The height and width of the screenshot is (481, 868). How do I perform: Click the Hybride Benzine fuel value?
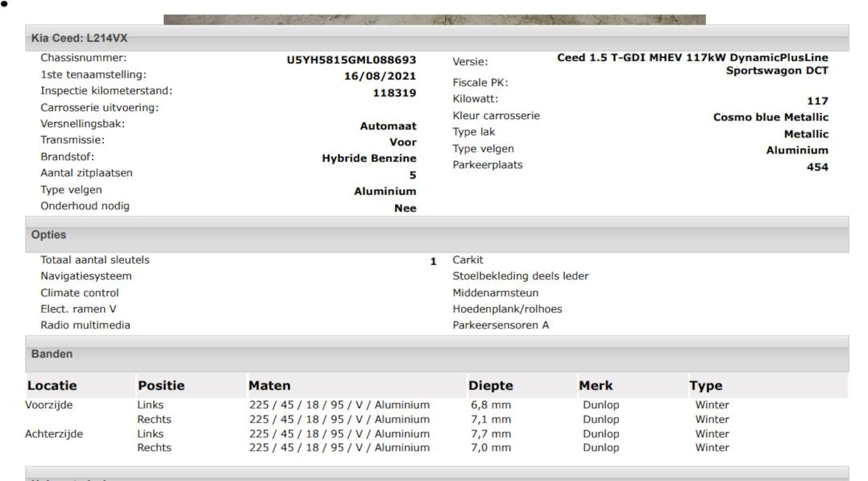tap(368, 158)
